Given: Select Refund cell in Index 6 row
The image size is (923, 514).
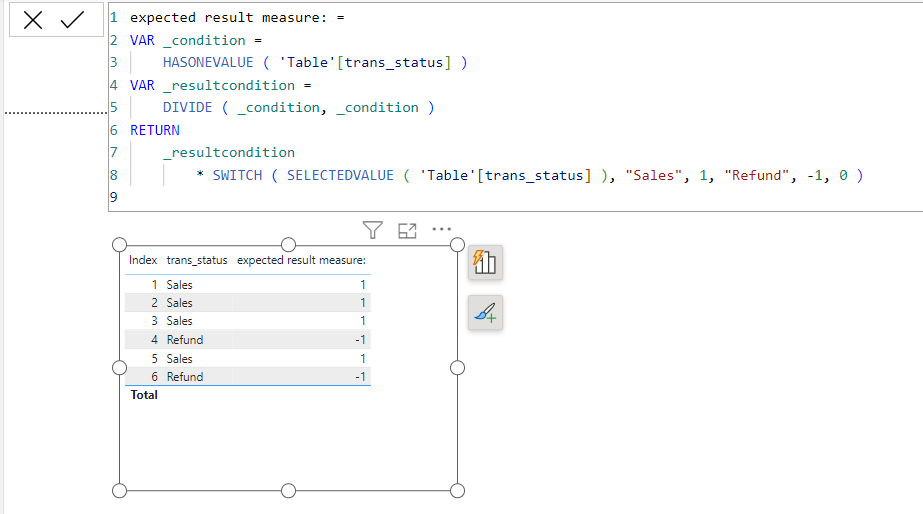Looking at the screenshot, I should coord(185,377).
